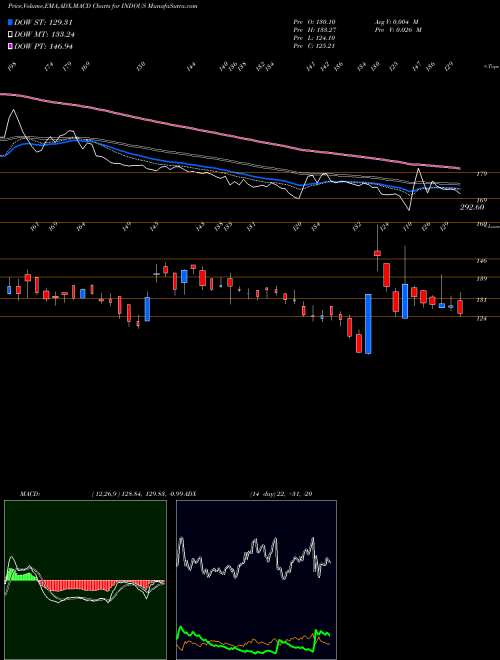Click the 169 level label on EMA chart
The width and height of the screenshot is (500, 660).
pyautogui.click(x=482, y=200)
